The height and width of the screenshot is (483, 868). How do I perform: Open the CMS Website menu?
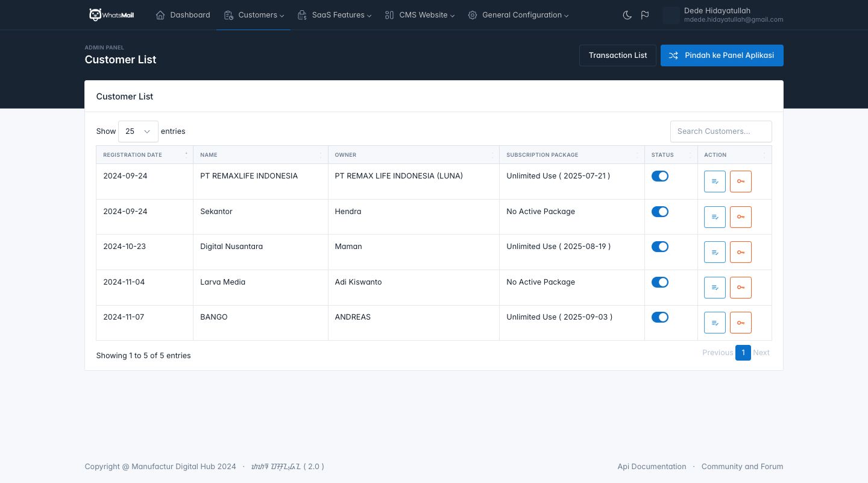(x=420, y=15)
